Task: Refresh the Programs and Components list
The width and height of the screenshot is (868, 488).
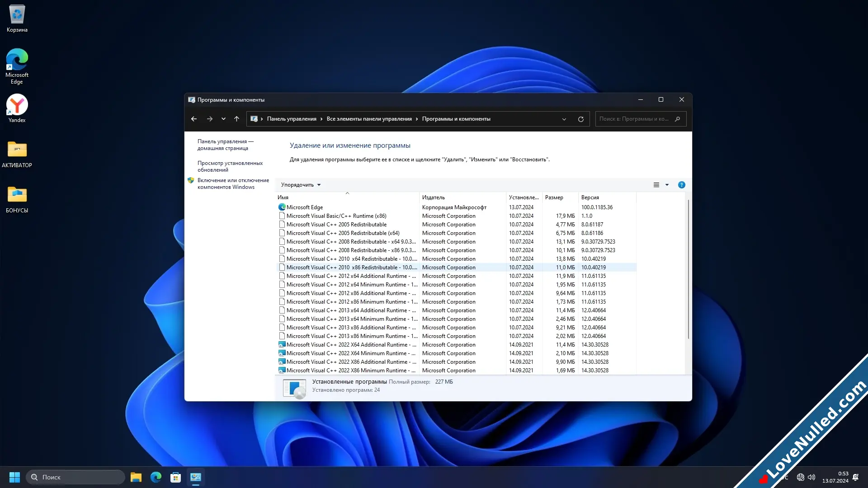Action: (x=581, y=119)
